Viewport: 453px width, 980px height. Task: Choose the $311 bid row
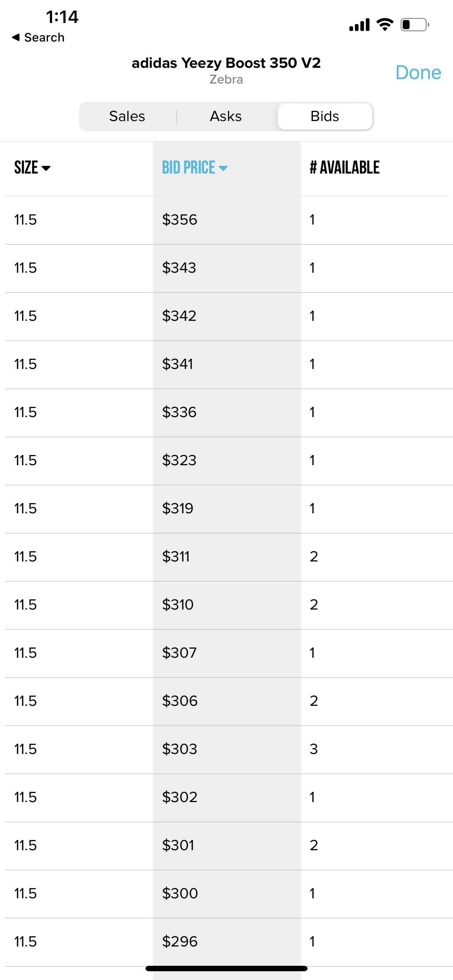[x=226, y=557]
